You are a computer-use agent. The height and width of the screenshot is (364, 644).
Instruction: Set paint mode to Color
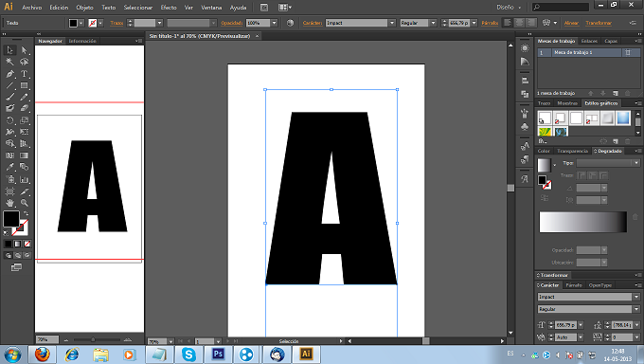[x=8, y=244]
